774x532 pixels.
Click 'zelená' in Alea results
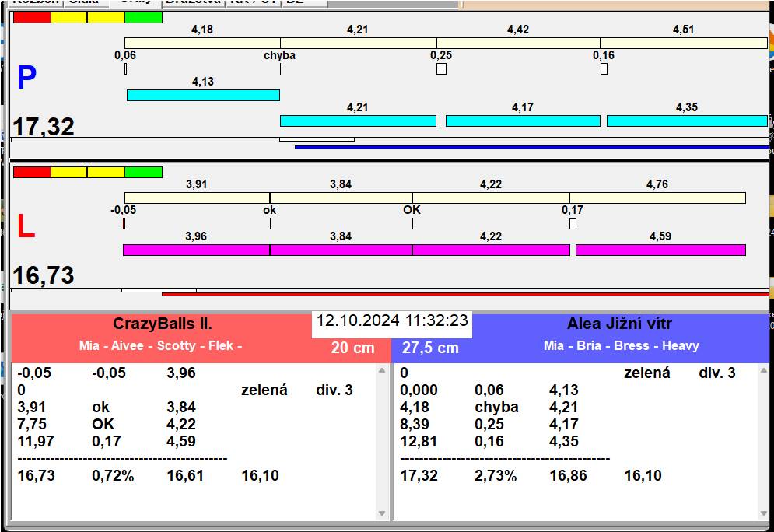pos(647,373)
